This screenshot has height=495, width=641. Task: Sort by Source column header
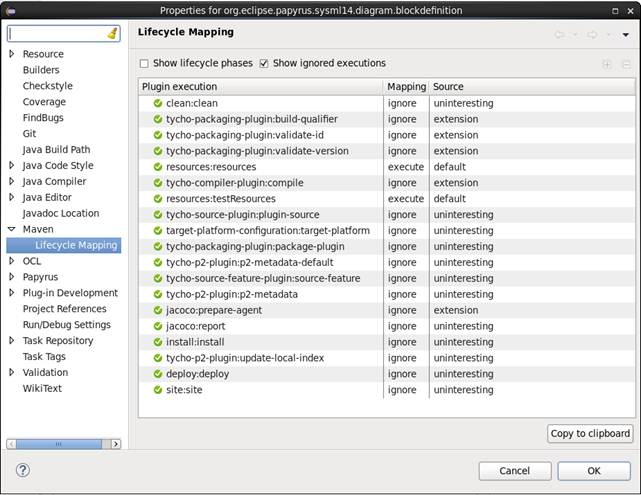[532, 87]
